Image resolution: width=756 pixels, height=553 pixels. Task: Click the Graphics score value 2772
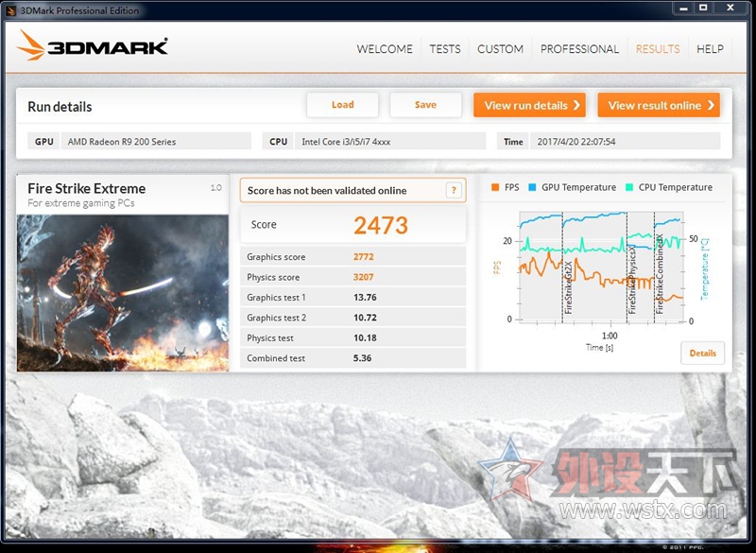[x=364, y=257]
